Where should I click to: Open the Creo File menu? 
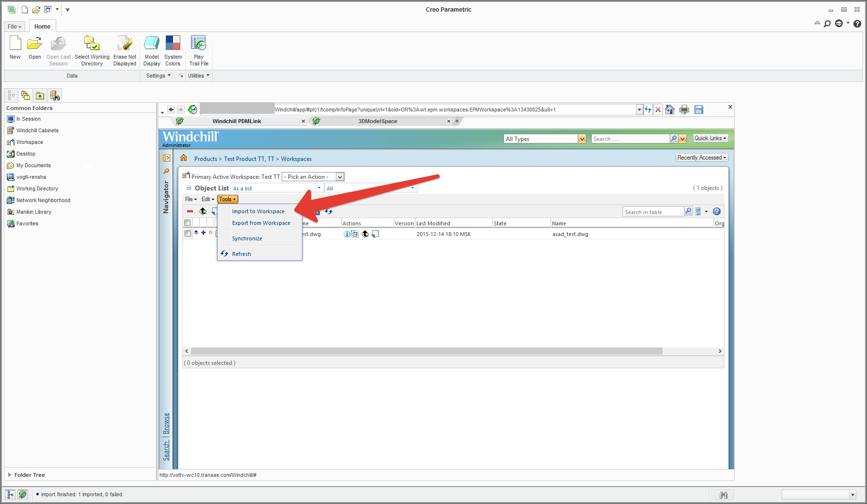pyautogui.click(x=15, y=27)
